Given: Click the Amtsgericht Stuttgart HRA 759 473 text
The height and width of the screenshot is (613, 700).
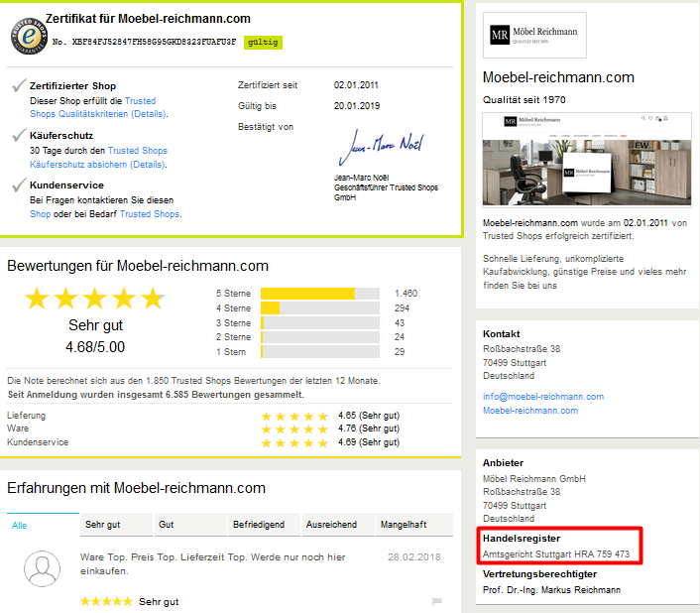Looking at the screenshot, I should point(556,554).
